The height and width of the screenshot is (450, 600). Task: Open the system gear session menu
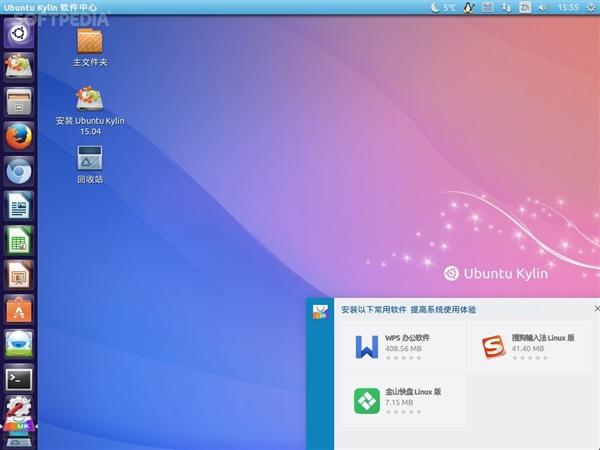[x=590, y=7]
